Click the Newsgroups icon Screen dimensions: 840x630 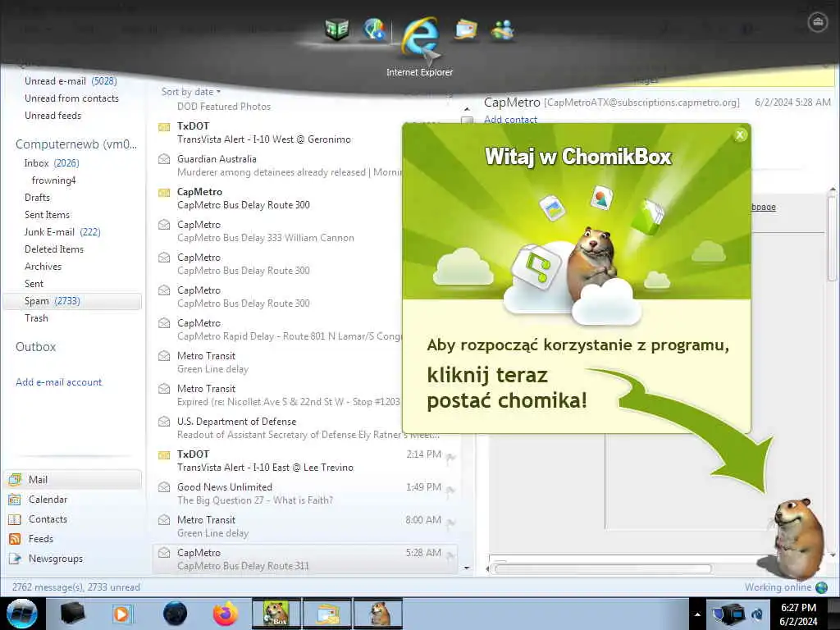tap(15, 559)
